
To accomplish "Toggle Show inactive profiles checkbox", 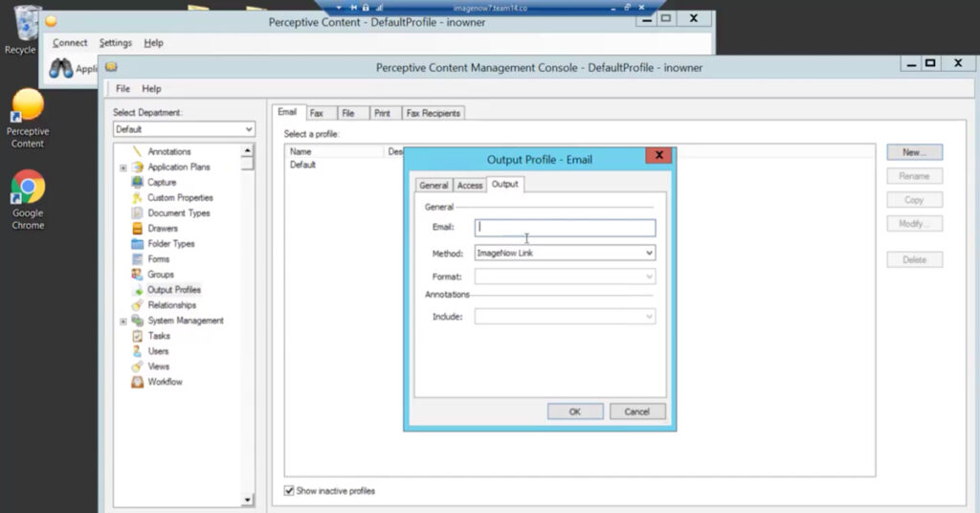I will pos(289,491).
